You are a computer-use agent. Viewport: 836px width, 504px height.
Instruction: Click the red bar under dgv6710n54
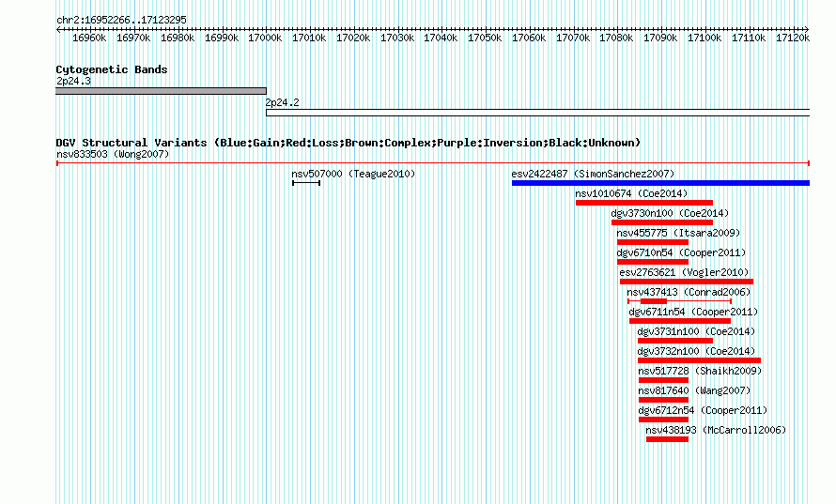[653, 262]
